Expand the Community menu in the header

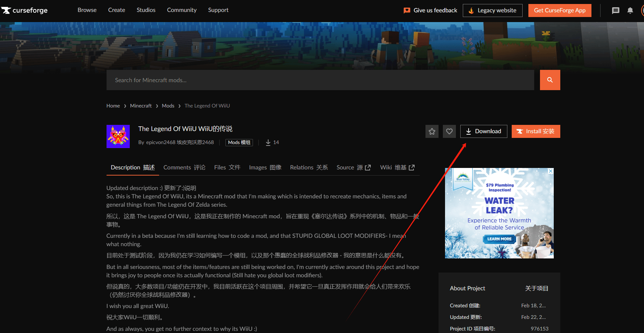click(x=182, y=10)
